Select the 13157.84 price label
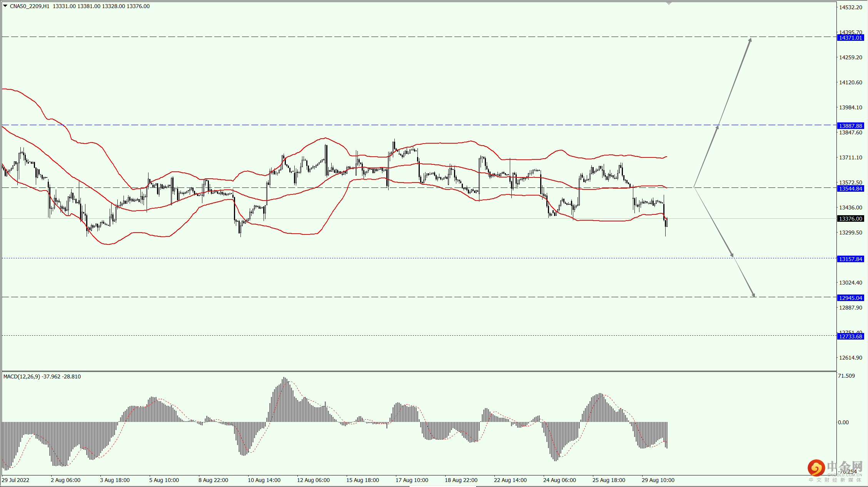868x487 pixels. coord(850,259)
